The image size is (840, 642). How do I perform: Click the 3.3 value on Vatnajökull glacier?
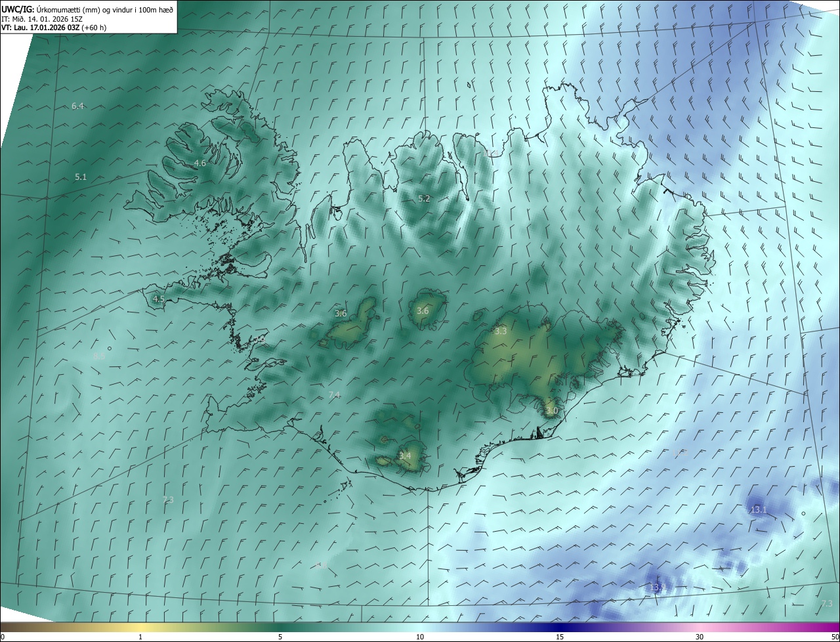[x=501, y=332]
